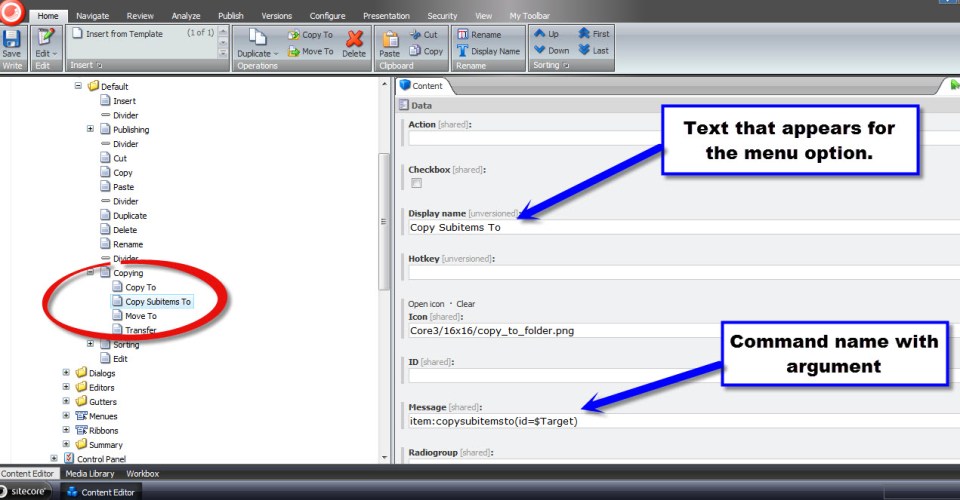The image size is (960, 500).
Task: Click Insert from Template option
Action: (x=124, y=34)
